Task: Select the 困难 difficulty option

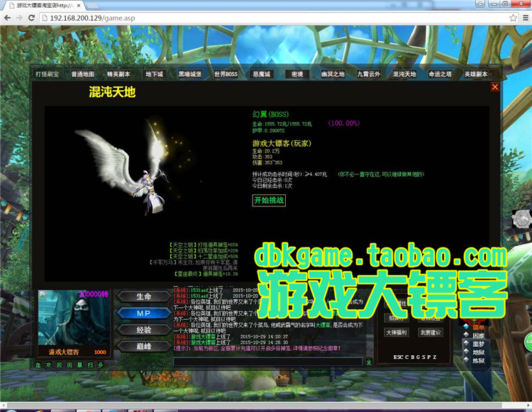Action: click(478, 335)
